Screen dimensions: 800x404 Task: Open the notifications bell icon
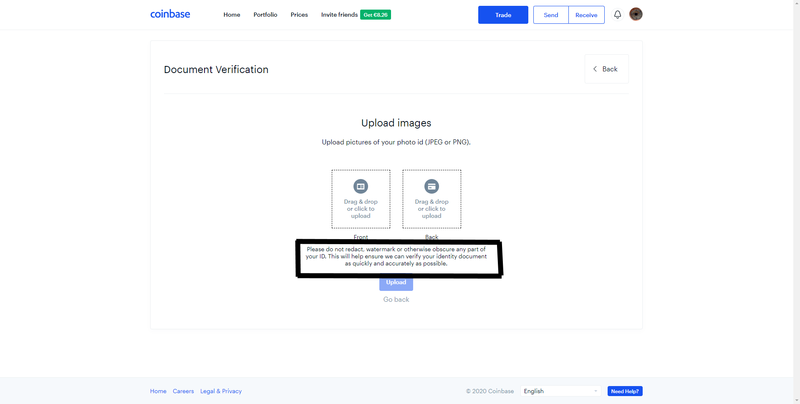point(617,15)
